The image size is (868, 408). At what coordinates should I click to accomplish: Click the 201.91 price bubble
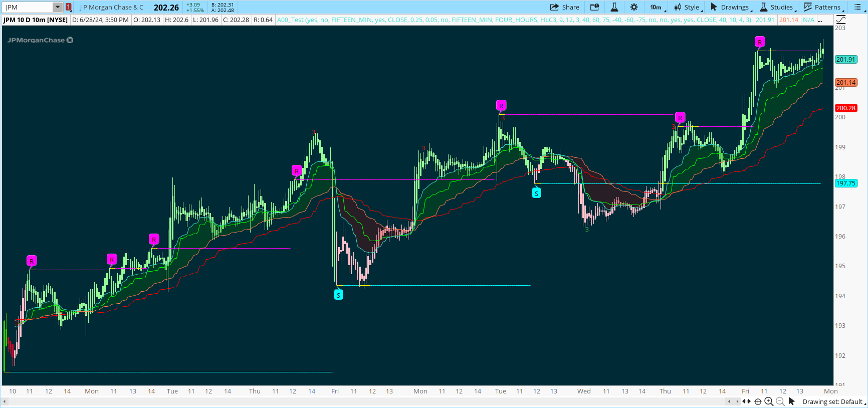(846, 59)
